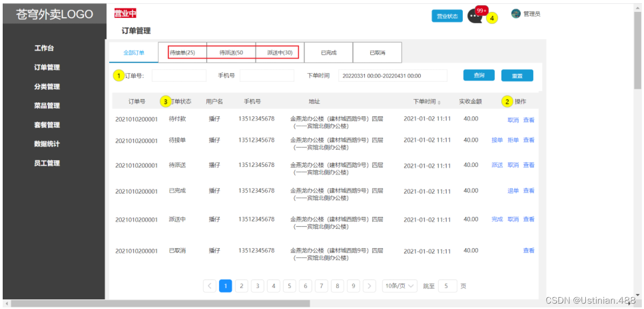Click the horizontal scrollbar thumb
This screenshot has height=309, width=644.
tap(160, 304)
